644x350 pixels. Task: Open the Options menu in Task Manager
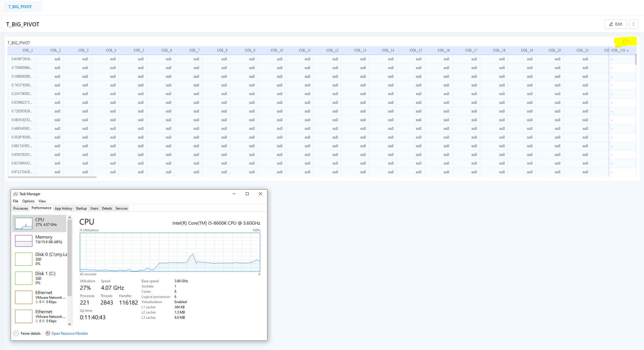coord(28,201)
